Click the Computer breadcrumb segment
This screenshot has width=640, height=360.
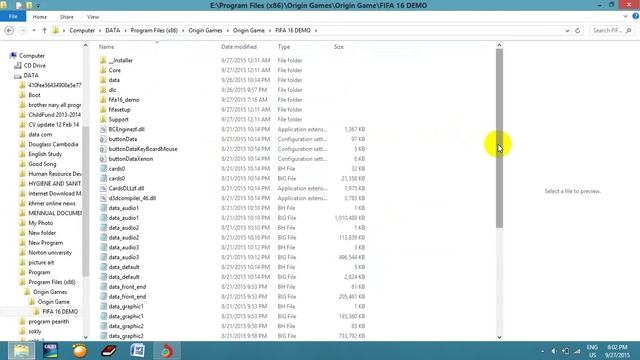pos(82,31)
